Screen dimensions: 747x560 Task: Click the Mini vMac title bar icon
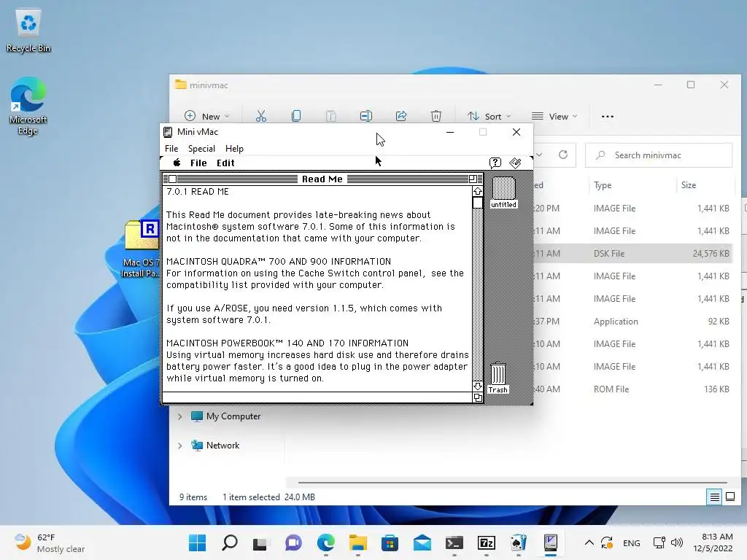168,132
